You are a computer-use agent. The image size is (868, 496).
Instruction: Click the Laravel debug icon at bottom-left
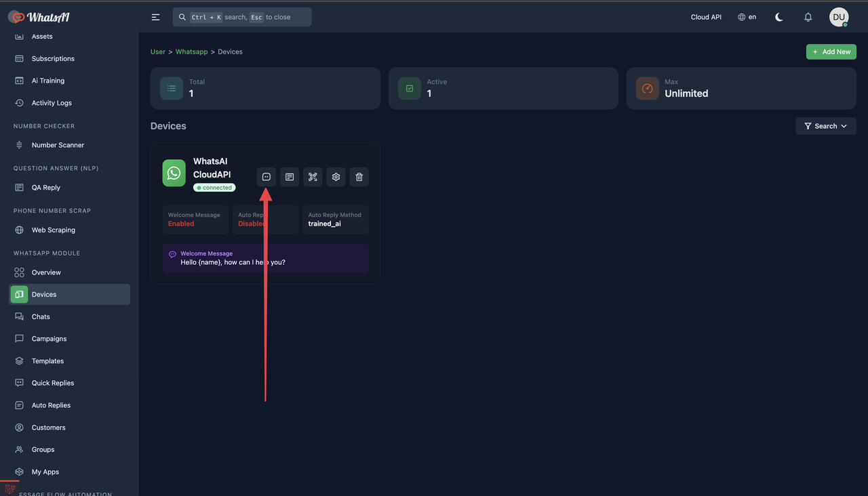[10, 489]
